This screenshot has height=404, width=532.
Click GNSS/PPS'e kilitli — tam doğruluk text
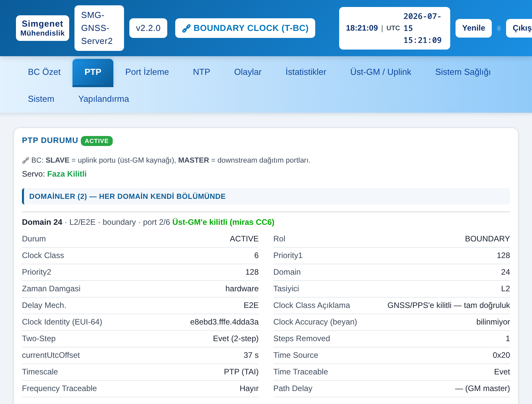[449, 305]
